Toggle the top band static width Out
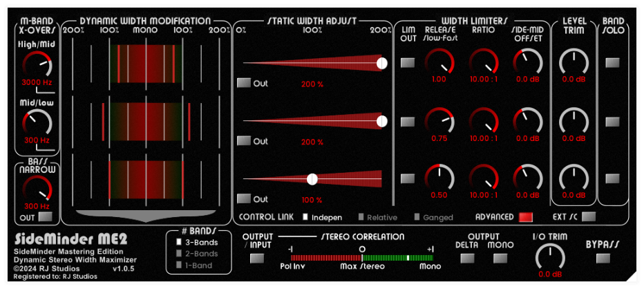This screenshot has width=644, height=289. (x=243, y=83)
